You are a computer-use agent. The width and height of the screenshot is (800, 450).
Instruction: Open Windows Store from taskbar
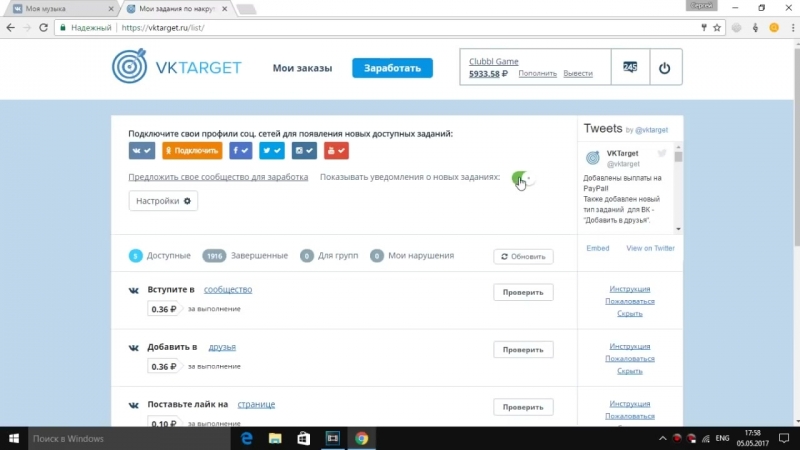click(304, 438)
